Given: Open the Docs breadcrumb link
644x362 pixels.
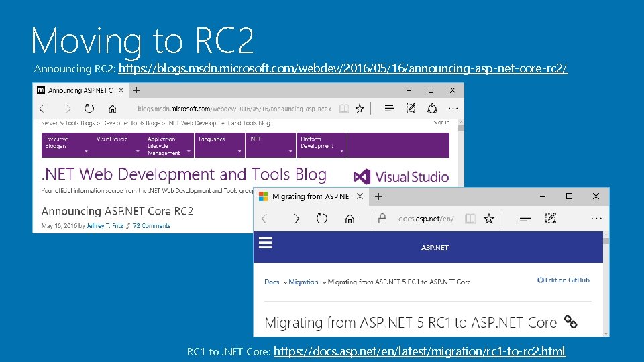Looking at the screenshot, I should (x=272, y=282).
